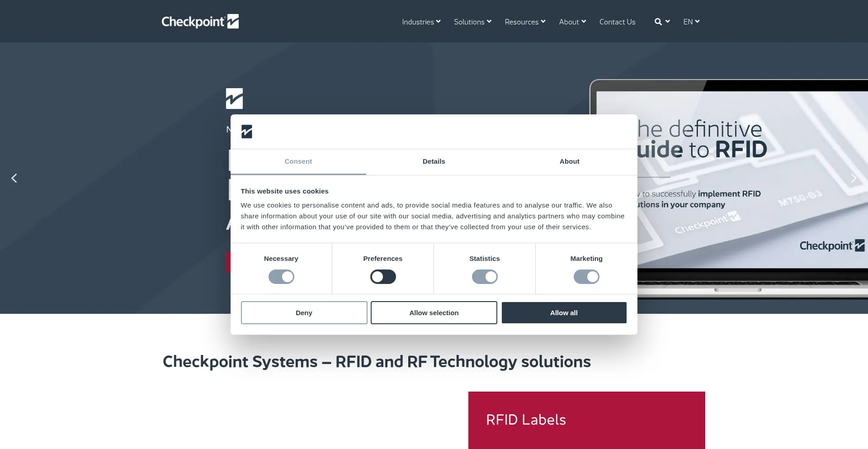Open the search magnifier icon
This screenshot has width=868, height=449.
point(658,22)
